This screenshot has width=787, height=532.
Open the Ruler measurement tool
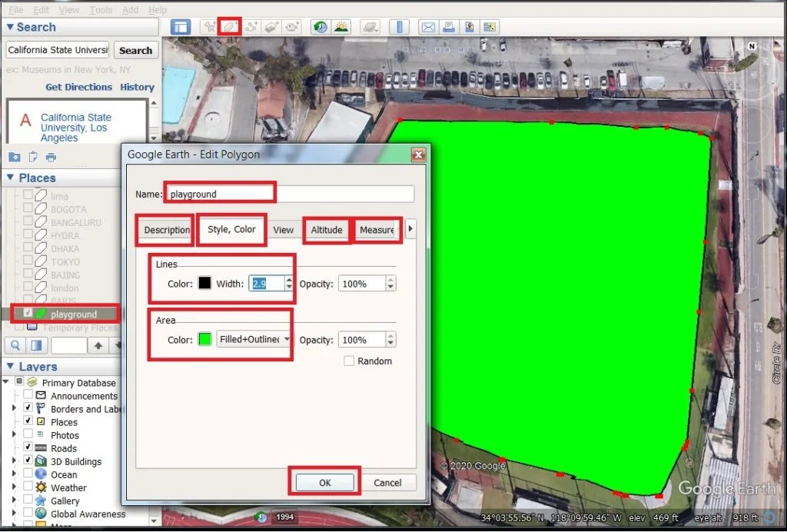click(398, 27)
